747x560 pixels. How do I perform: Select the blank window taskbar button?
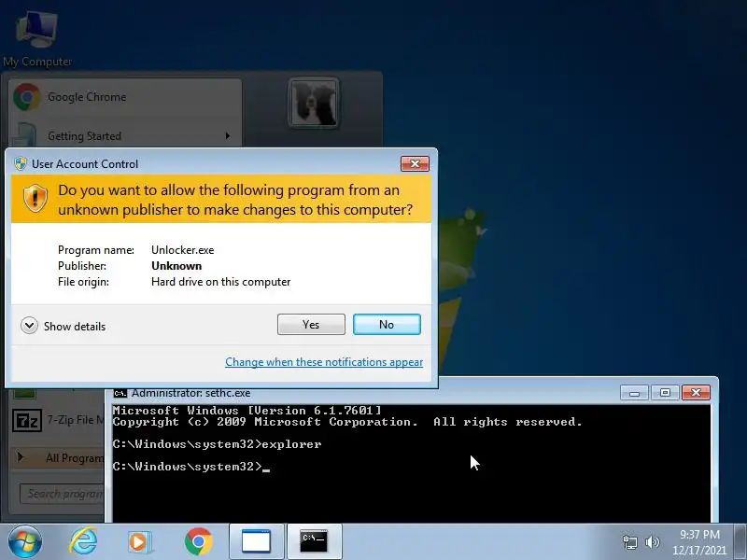coord(256,541)
